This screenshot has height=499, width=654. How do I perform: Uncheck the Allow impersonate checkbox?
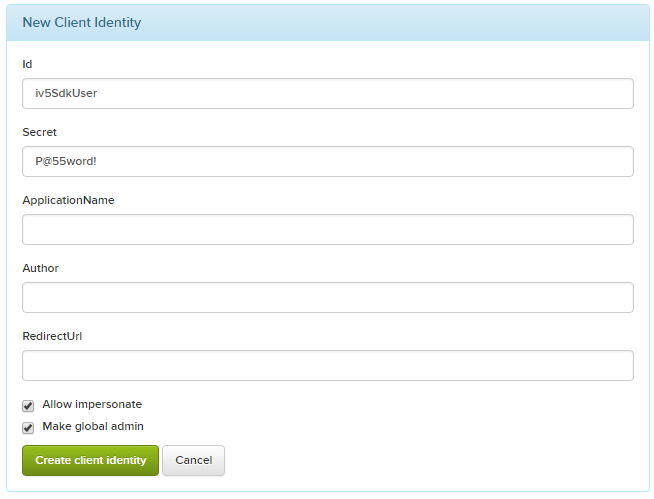click(x=28, y=406)
